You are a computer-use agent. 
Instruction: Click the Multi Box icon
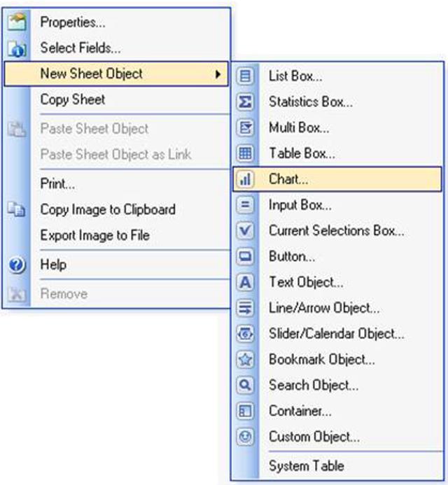[246, 127]
